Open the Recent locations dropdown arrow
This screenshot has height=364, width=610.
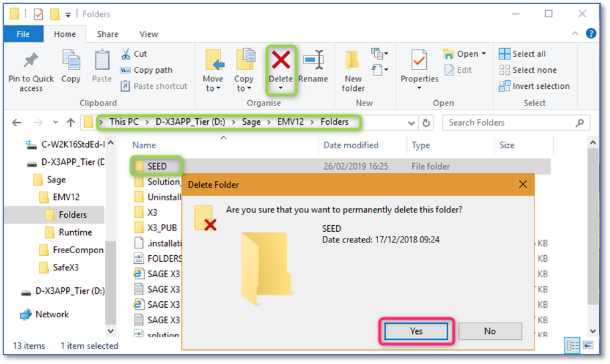pyautogui.click(x=55, y=122)
